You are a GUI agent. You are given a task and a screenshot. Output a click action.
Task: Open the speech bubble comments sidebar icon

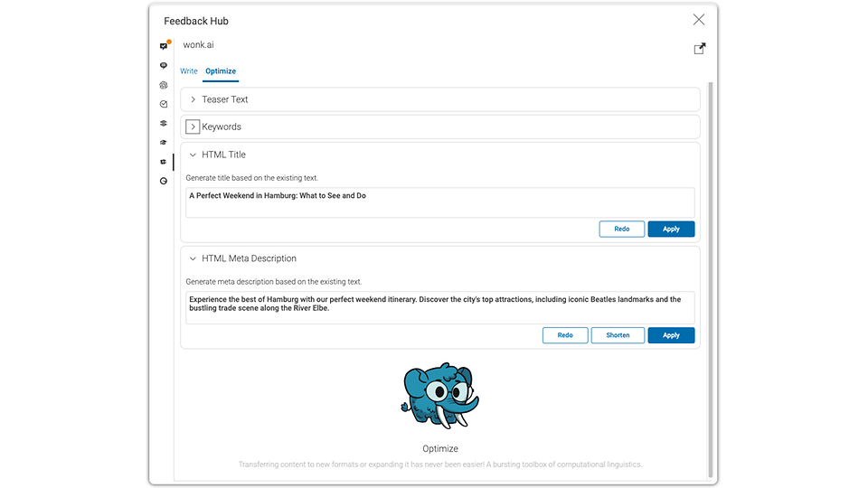tap(164, 66)
